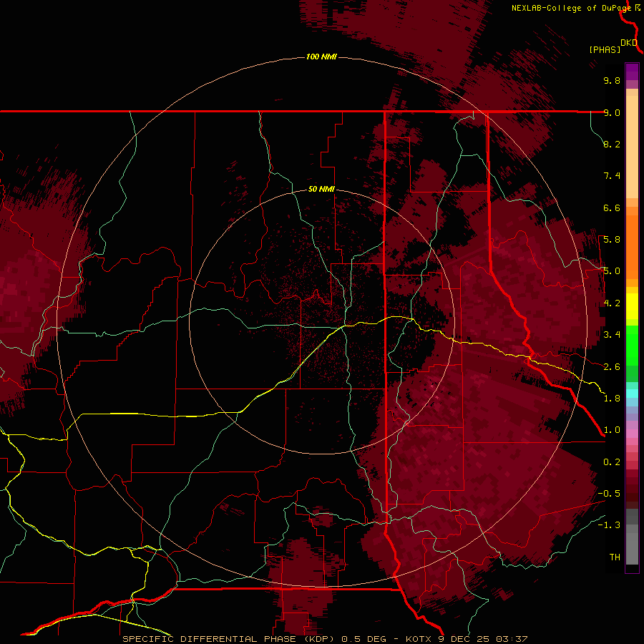Click the 5.0 value on color scale
The width and height of the screenshot is (644, 644).
click(x=612, y=271)
